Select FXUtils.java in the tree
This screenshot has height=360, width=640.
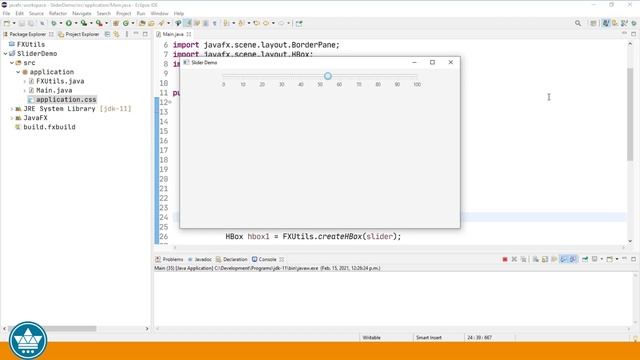pyautogui.click(x=60, y=81)
